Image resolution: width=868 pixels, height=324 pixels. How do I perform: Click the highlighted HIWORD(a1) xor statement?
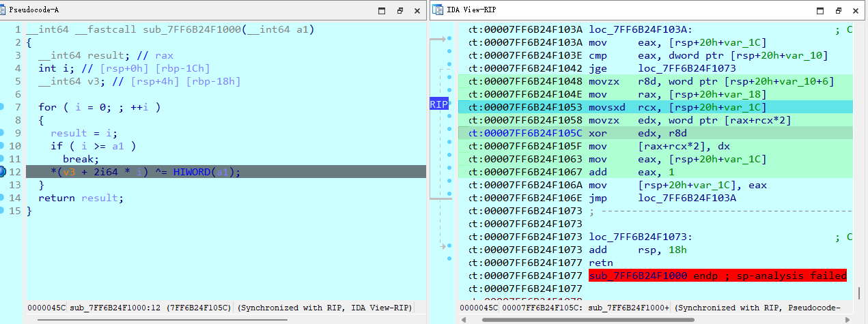(145, 172)
